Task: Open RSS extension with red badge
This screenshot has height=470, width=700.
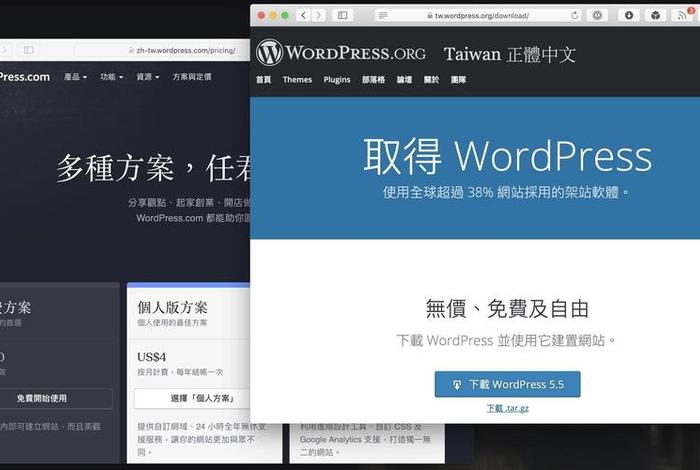Action: coord(683,15)
